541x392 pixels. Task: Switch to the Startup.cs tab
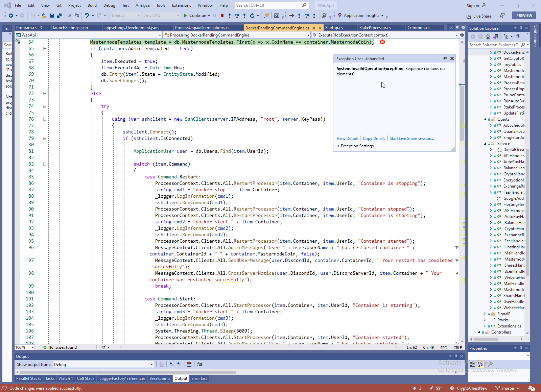(334, 28)
